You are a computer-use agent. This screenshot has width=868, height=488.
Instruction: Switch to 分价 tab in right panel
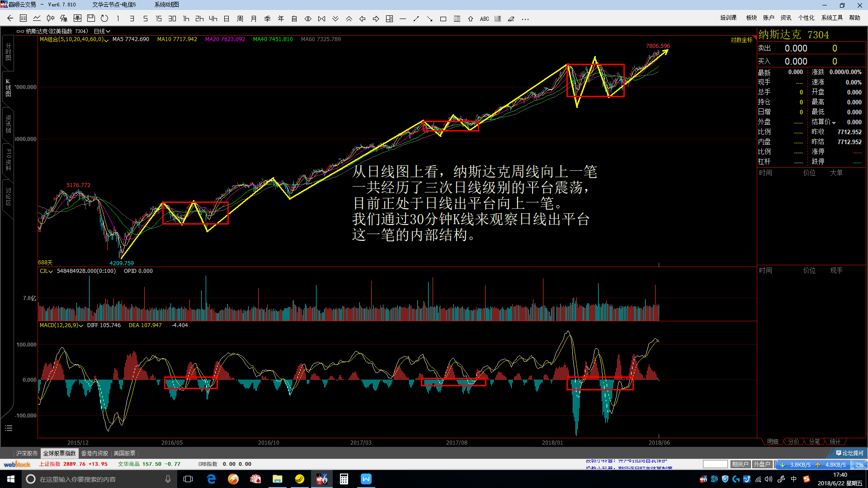click(793, 441)
